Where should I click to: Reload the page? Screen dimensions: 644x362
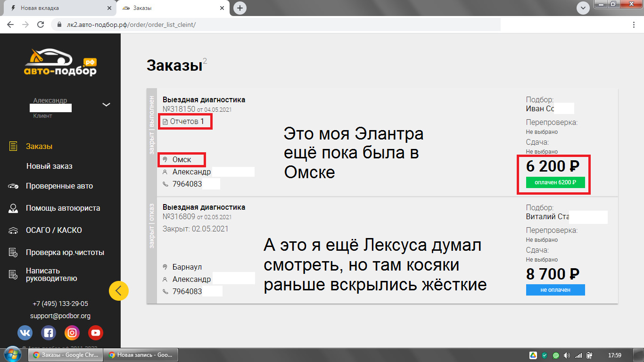tap(41, 25)
